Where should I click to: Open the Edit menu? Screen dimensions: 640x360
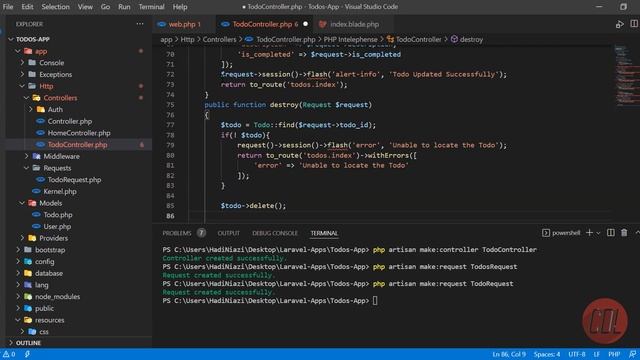click(27, 7)
